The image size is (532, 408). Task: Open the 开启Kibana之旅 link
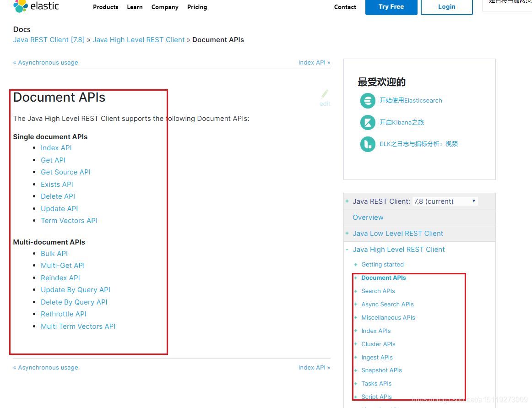402,122
